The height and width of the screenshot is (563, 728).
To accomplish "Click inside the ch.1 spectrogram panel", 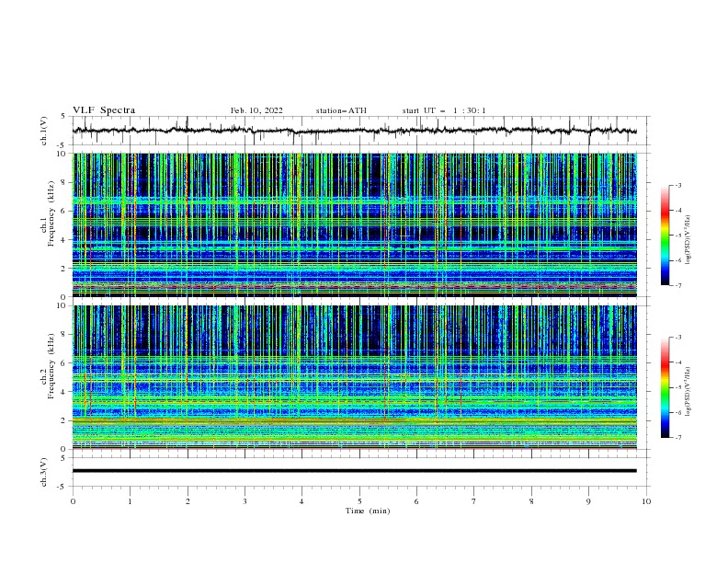I will click(355, 224).
